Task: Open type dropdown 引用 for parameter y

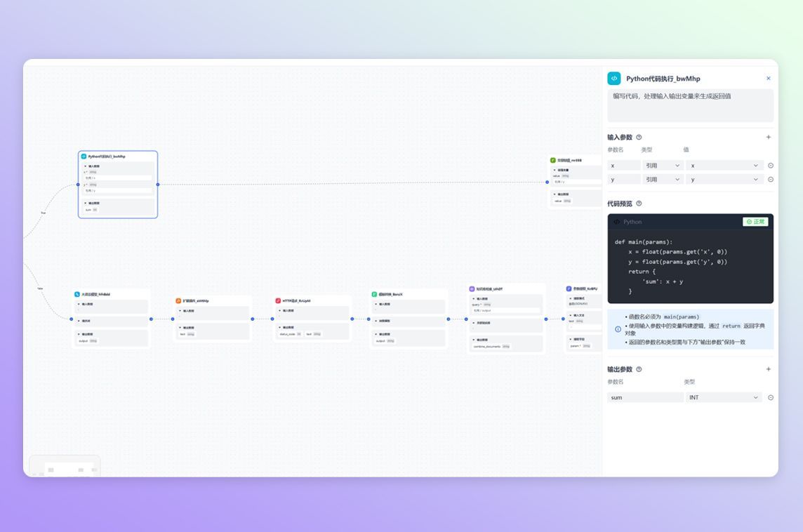Action: tap(662, 179)
